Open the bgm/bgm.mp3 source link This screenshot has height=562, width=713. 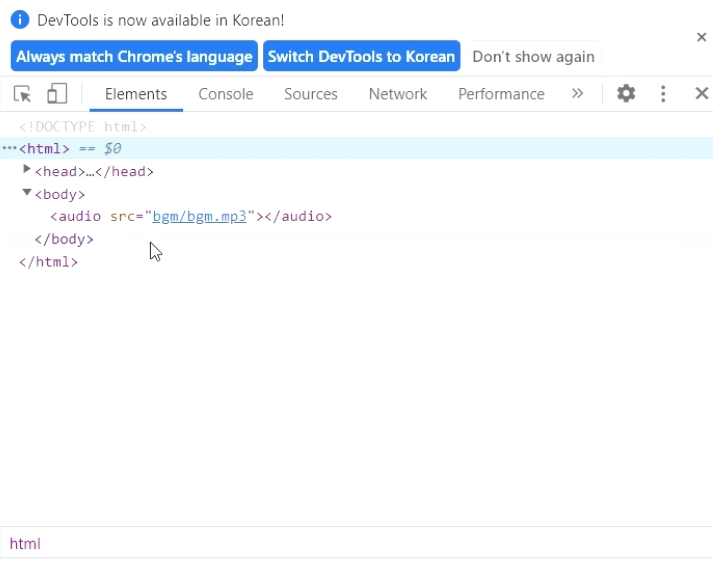point(200,216)
